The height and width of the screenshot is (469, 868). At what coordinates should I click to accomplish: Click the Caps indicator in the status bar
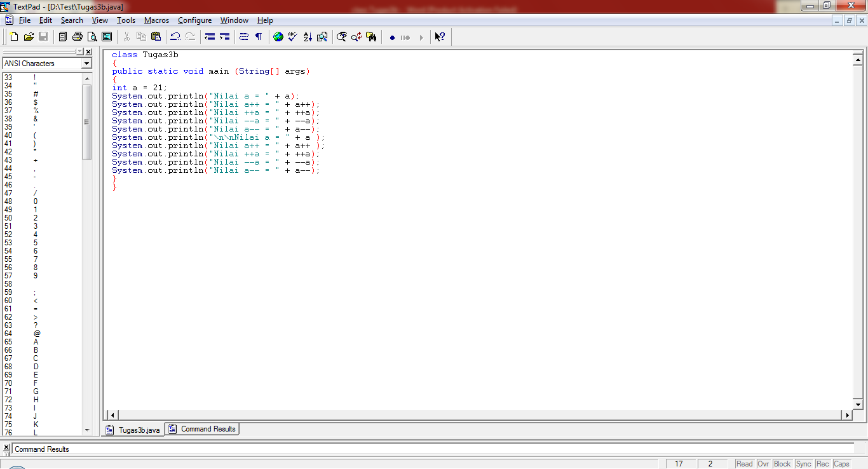841,464
